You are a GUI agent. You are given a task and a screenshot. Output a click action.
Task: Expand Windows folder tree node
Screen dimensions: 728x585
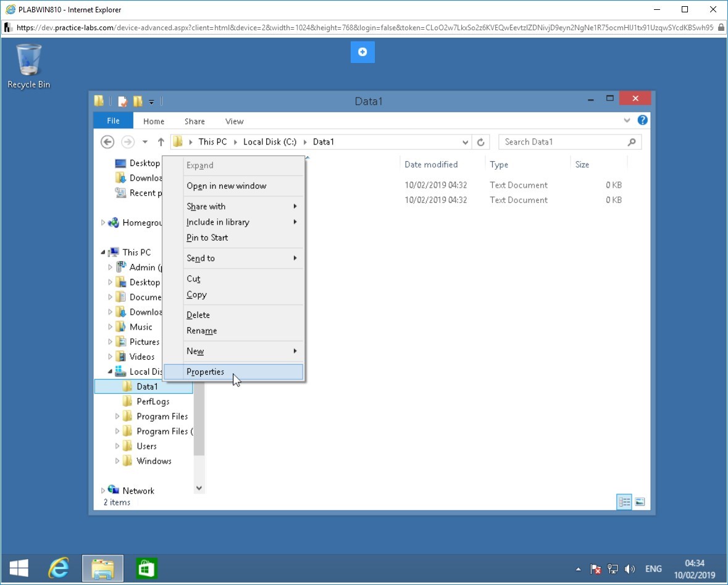pyautogui.click(x=117, y=461)
